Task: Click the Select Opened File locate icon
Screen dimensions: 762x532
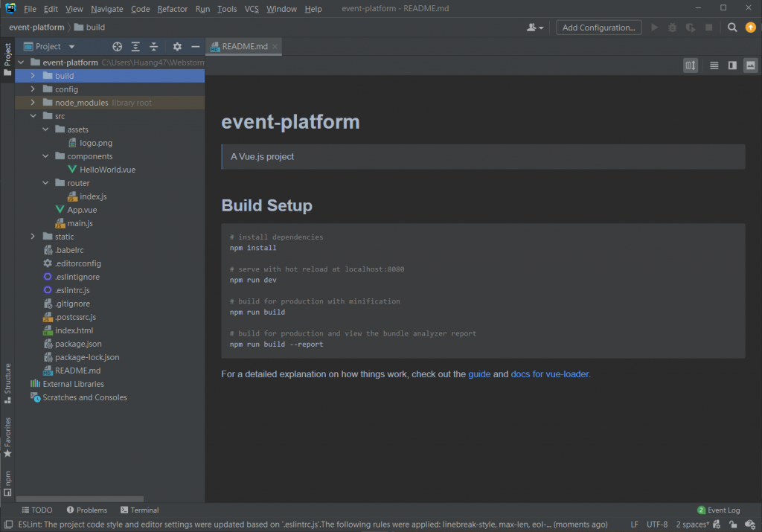Action: pos(117,46)
